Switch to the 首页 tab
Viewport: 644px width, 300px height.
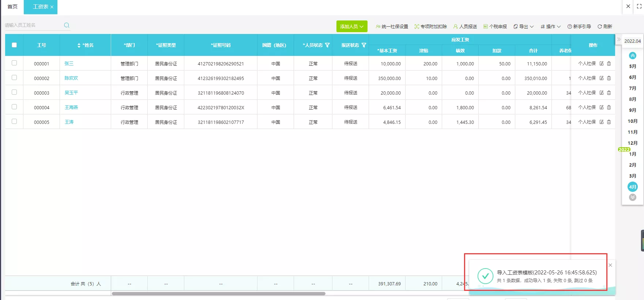[12, 7]
